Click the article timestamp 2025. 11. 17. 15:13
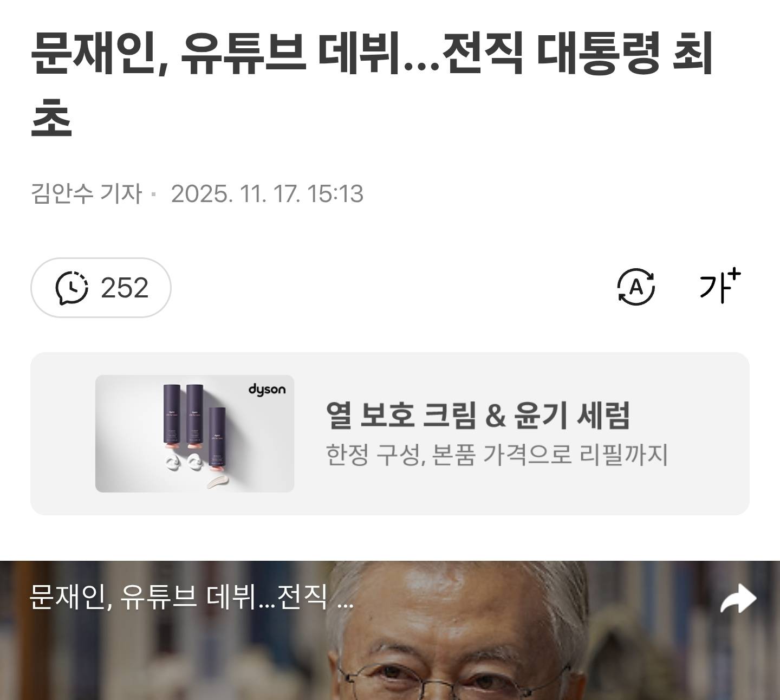Screen dimensions: 780x700 tap(267, 193)
